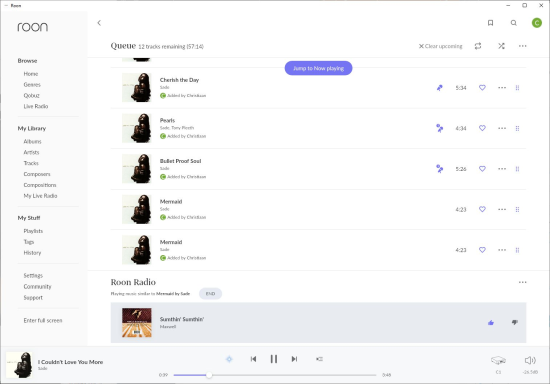Click drag handle on Pearls row
Image resolution: width=550 pixels, height=384 pixels.
[517, 128]
